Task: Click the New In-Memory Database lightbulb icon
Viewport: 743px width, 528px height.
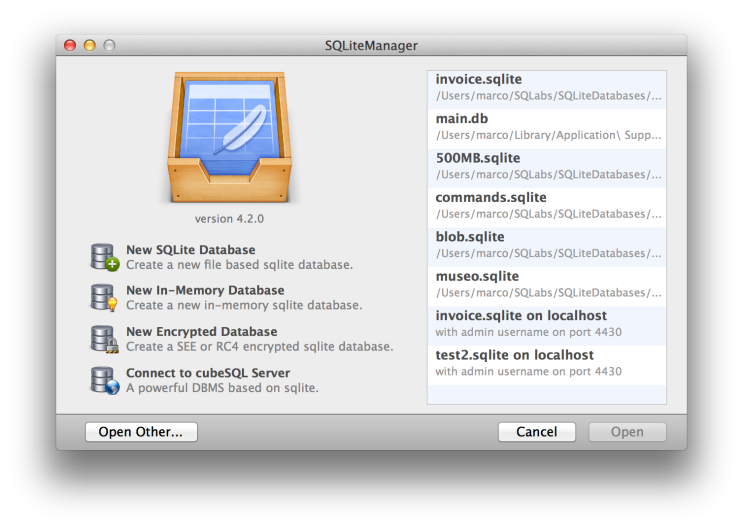Action: 112,304
